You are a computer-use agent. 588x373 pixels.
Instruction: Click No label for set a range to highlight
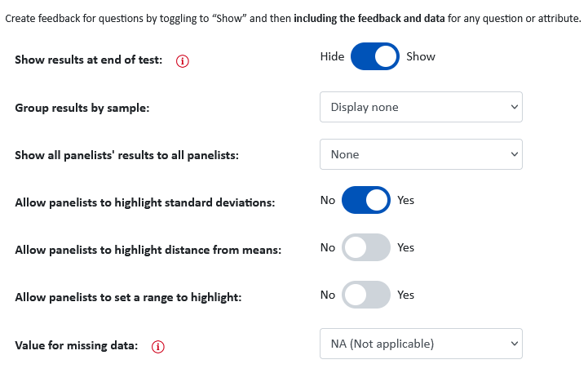pyautogui.click(x=327, y=295)
